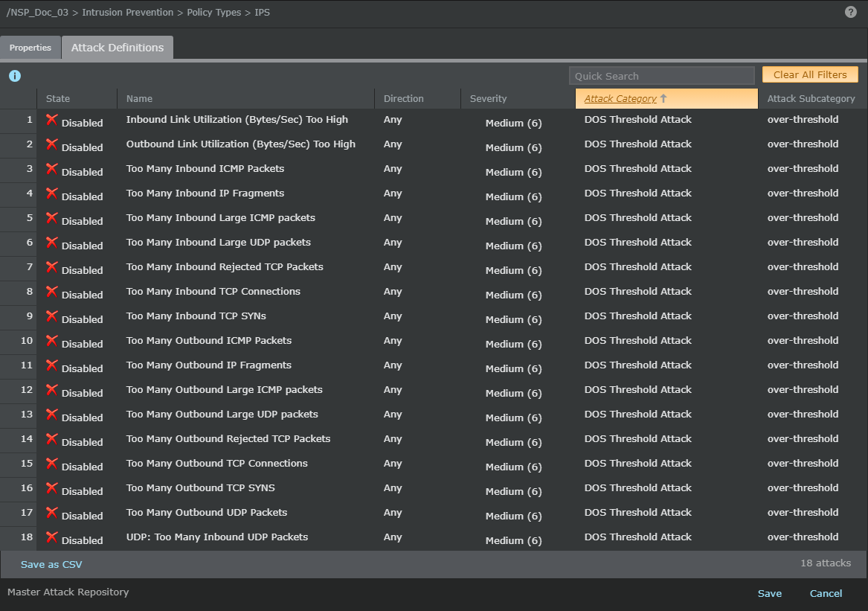Click the Disabled icon for Too Many Outbound UDP Packets
Image resolution: width=868 pixels, height=611 pixels.
[52, 513]
